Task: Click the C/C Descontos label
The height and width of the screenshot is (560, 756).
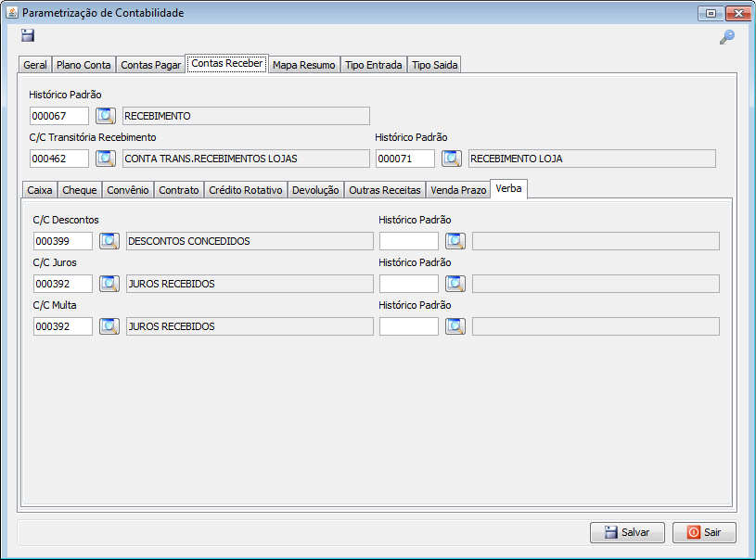Action: point(66,220)
